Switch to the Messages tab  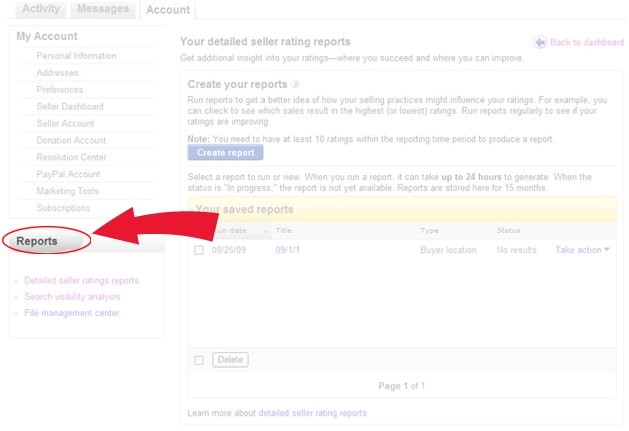pyautogui.click(x=103, y=9)
